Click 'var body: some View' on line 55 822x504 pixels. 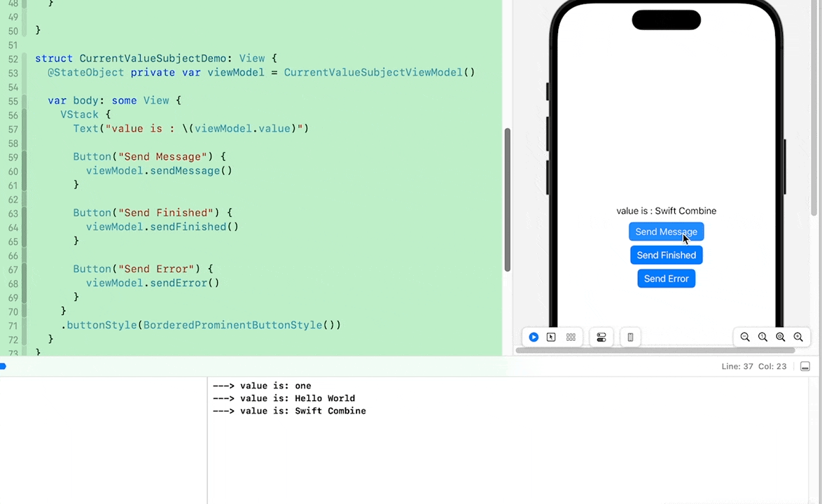click(x=109, y=100)
